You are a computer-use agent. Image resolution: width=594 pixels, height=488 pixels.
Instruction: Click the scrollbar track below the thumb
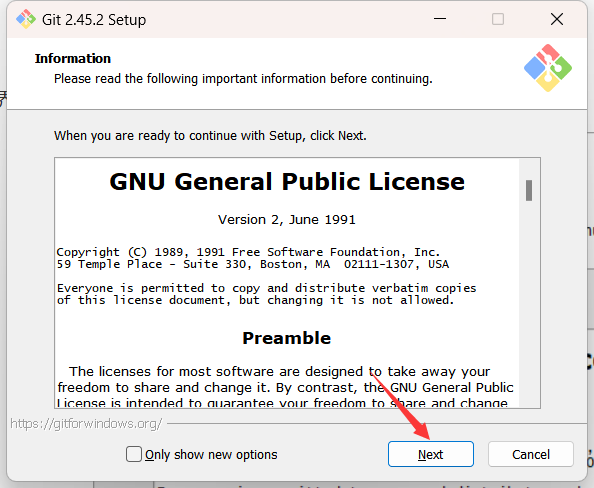(529, 303)
